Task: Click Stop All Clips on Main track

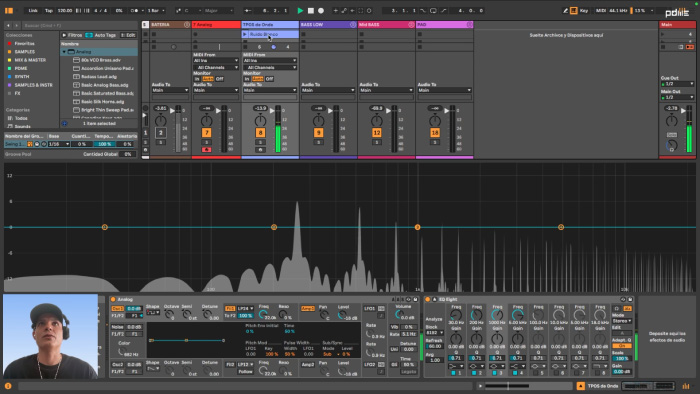Action: pyautogui.click(x=663, y=47)
